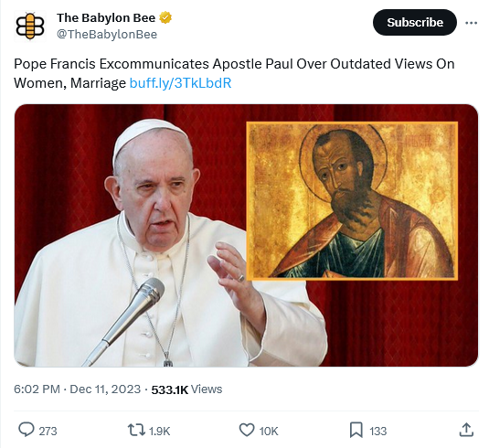Click the 533.1K Views count
The height and width of the screenshot is (448, 489).
tap(186, 389)
